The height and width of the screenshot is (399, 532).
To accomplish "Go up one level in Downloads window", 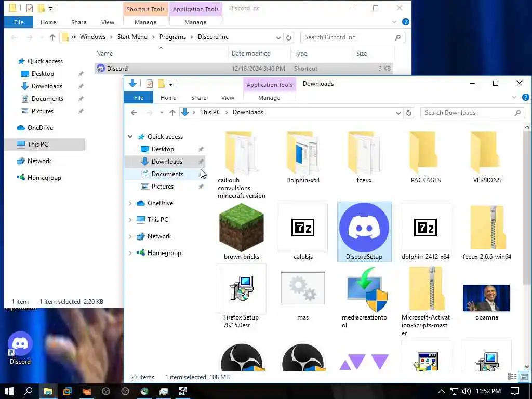I will pos(172,113).
